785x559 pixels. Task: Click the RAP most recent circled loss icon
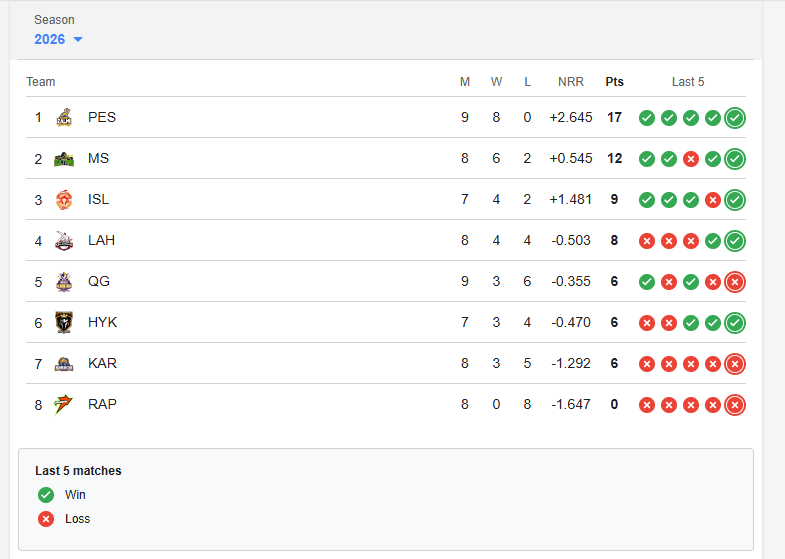pos(735,405)
